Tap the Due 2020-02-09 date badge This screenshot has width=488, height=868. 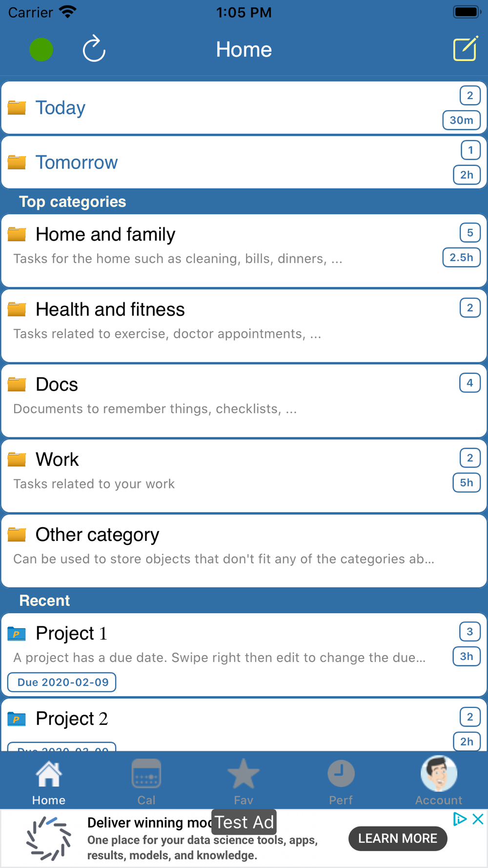point(62,682)
